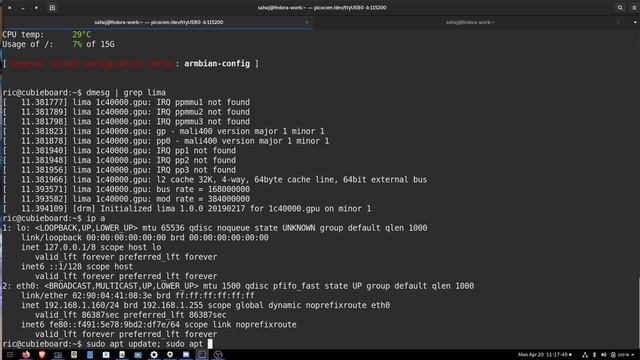Click the 'Usage of /: 7% of 15G' line
Screen dimensions: 640x360
click(58, 44)
